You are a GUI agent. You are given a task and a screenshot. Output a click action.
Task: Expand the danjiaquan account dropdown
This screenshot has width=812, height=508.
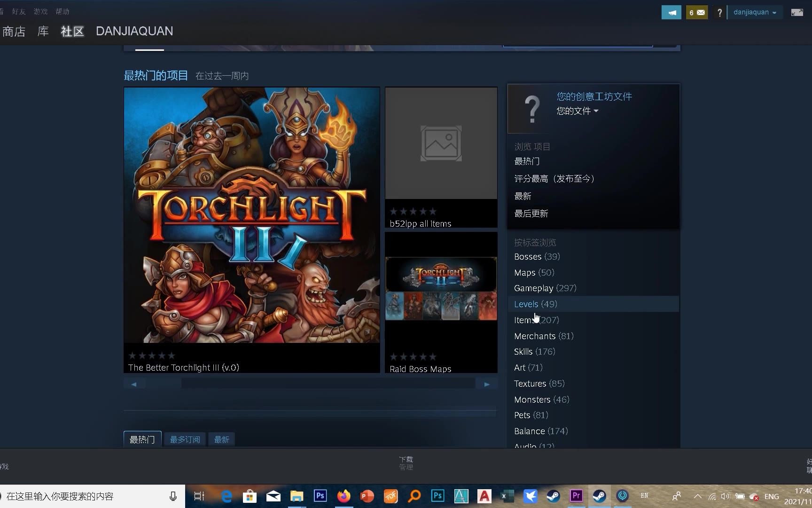755,12
